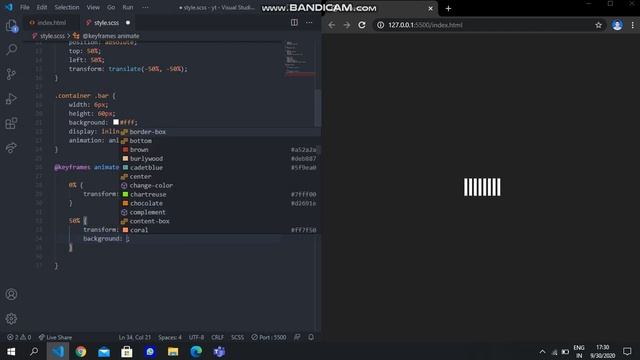Viewport: 640px width, 360px height.
Task: Open the View menu
Action: (93, 7)
